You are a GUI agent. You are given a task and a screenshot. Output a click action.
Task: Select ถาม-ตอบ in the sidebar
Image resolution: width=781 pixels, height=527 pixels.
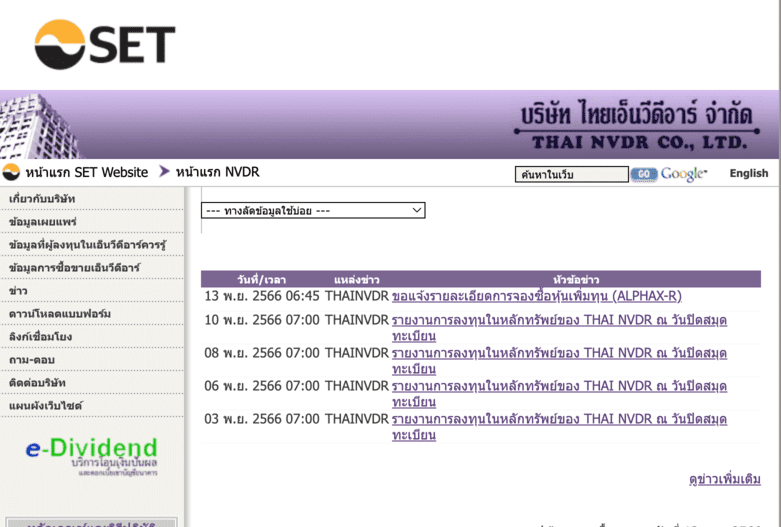point(32,360)
